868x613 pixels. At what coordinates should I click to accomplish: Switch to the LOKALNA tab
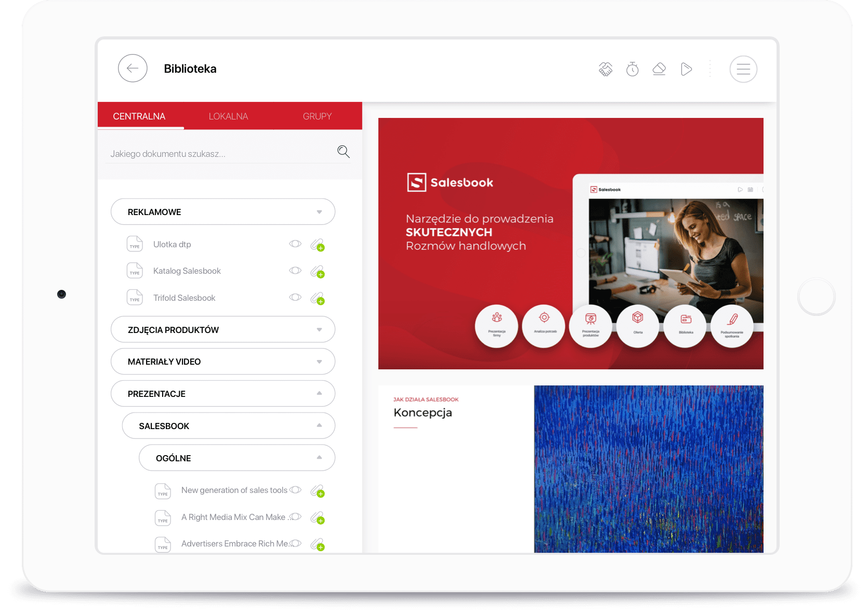pos(228,116)
